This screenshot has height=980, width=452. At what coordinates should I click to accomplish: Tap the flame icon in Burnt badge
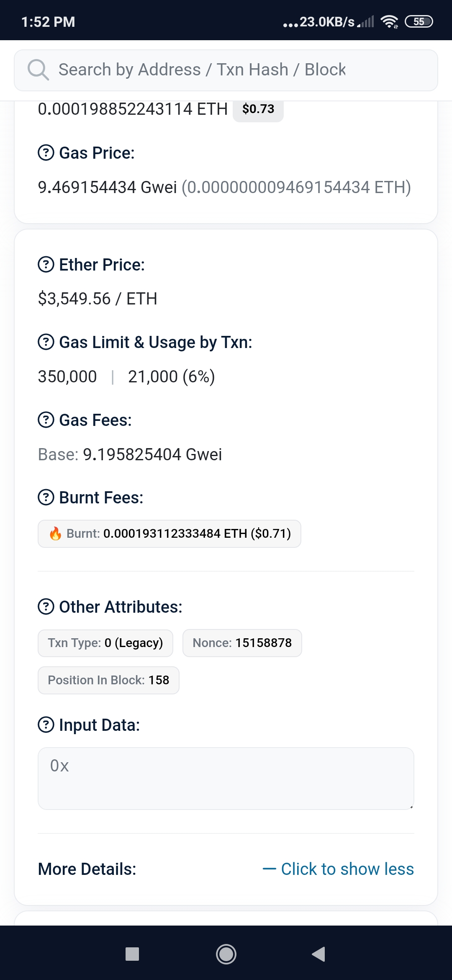[x=55, y=534]
